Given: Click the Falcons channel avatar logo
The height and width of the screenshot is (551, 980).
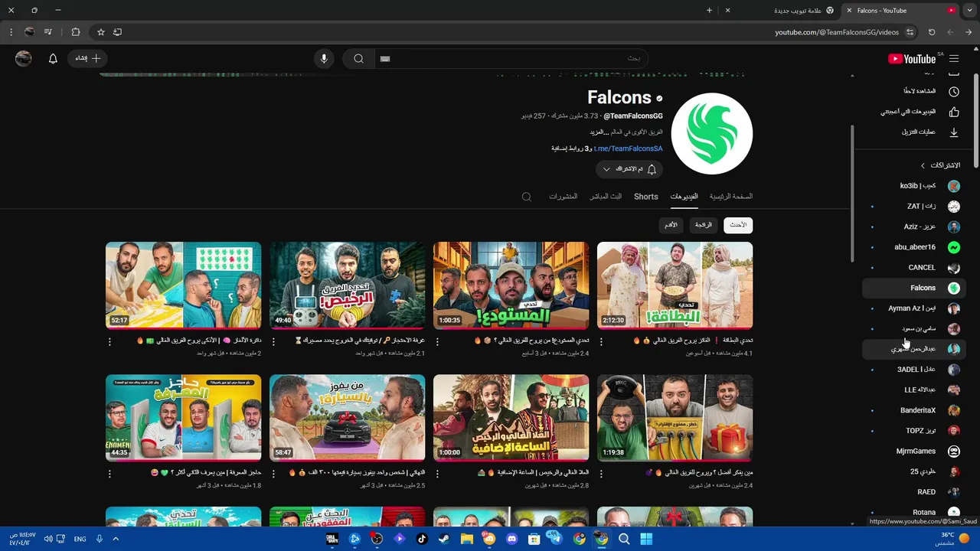Looking at the screenshot, I should pyautogui.click(x=711, y=134).
